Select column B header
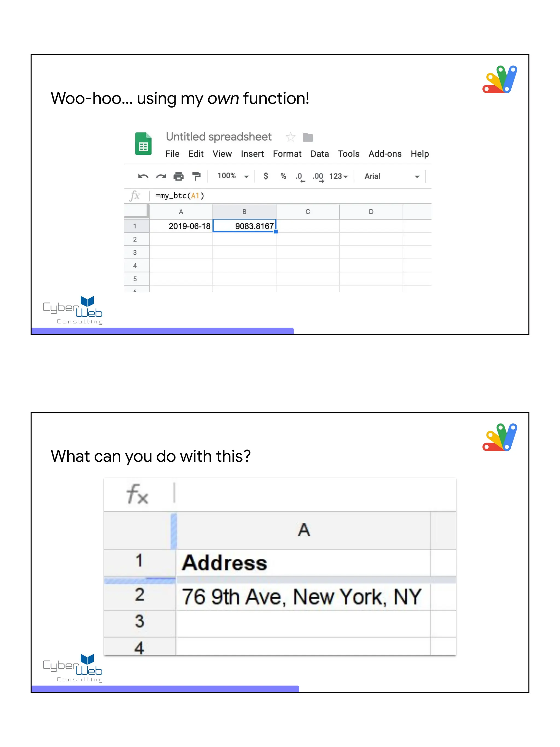The image size is (560, 747). click(x=244, y=212)
